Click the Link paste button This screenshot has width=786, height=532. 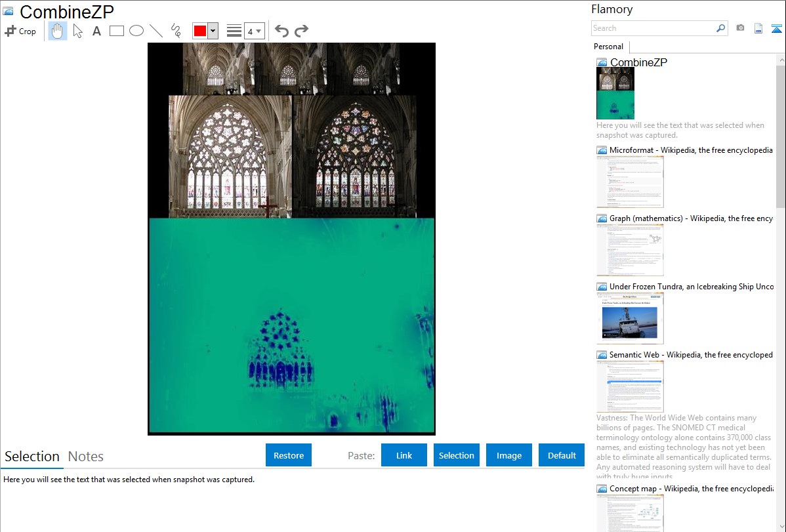pyautogui.click(x=404, y=455)
